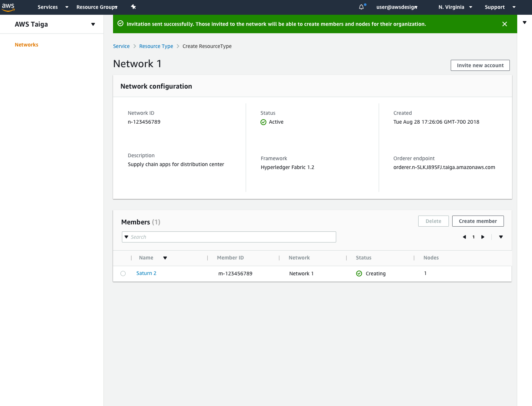Select Networks in the sidebar
The image size is (532, 406).
point(27,45)
